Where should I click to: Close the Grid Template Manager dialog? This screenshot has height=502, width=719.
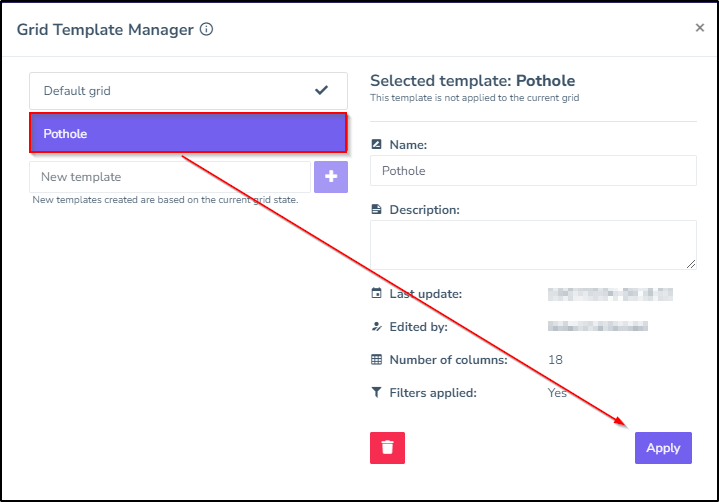(700, 28)
